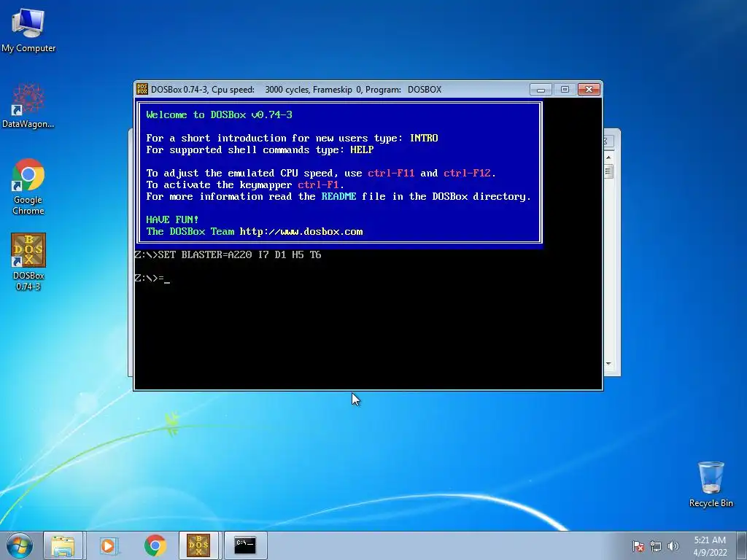Click the 'HAVE FUN!' line
The height and width of the screenshot is (560, 747).
pyautogui.click(x=172, y=219)
